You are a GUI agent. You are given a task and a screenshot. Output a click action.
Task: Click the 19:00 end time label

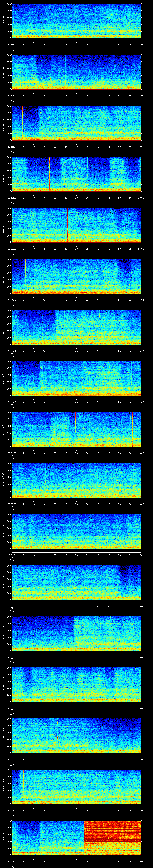141,147
